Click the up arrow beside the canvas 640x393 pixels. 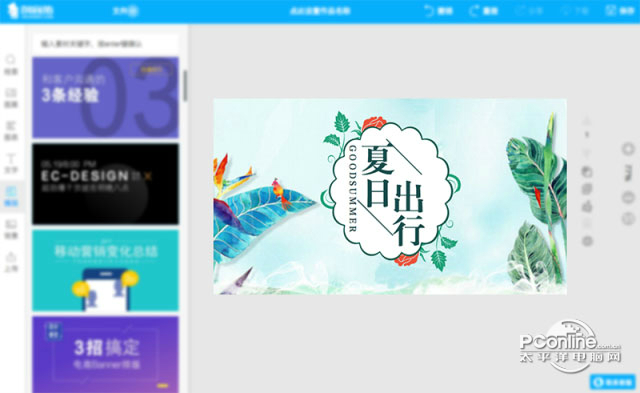[587, 121]
